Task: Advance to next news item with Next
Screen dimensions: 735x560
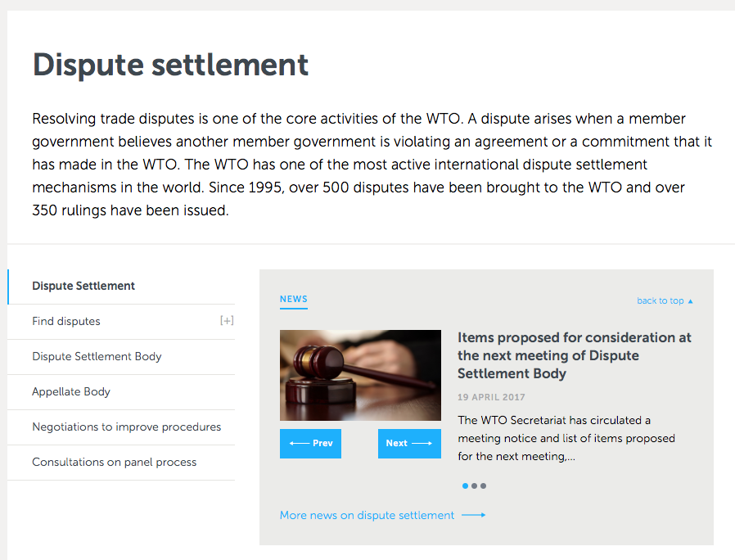Action: pos(409,443)
